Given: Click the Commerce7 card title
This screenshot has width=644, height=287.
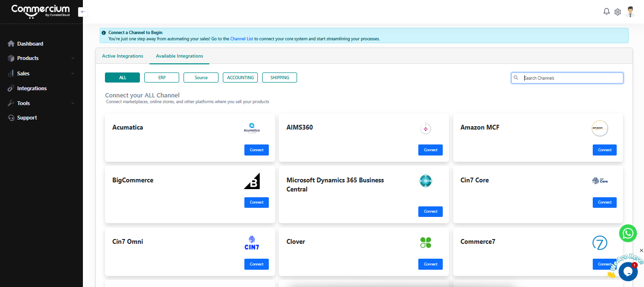Looking at the screenshot, I should pos(478,241).
